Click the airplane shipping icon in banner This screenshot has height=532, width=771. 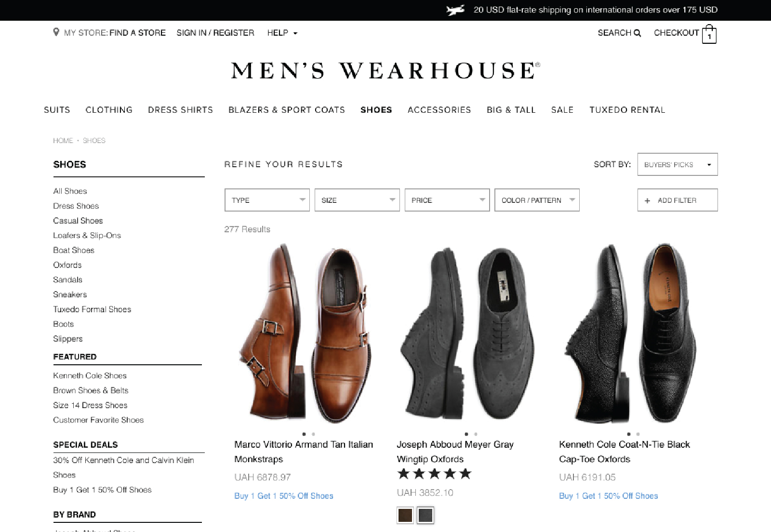pyautogui.click(x=455, y=10)
